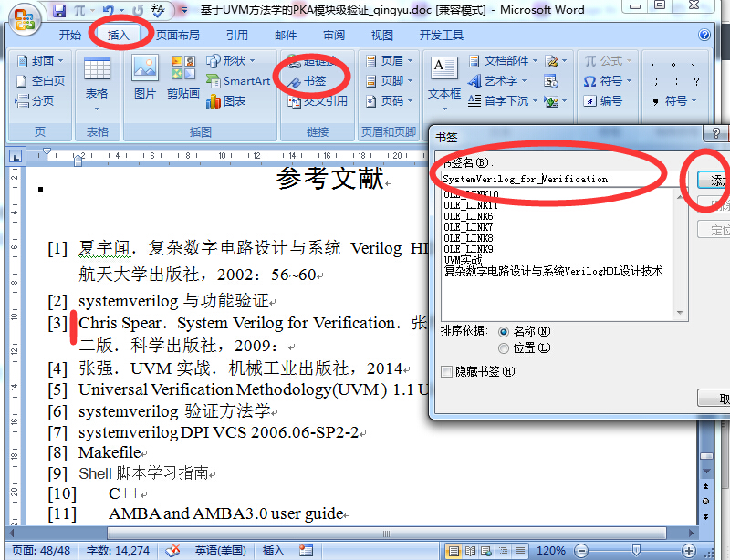This screenshot has width=730, height=560.
Task: Open the text box (文本框) menu
Action: point(444,84)
